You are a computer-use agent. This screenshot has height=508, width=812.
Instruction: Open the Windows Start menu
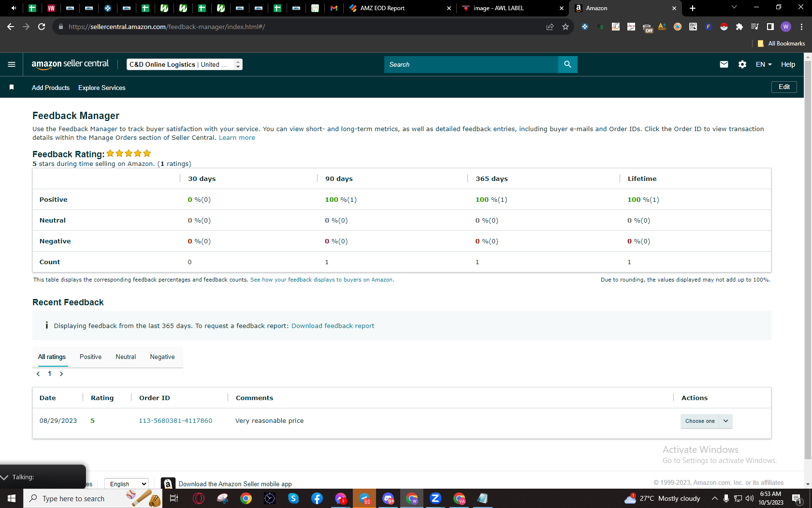tap(12, 498)
